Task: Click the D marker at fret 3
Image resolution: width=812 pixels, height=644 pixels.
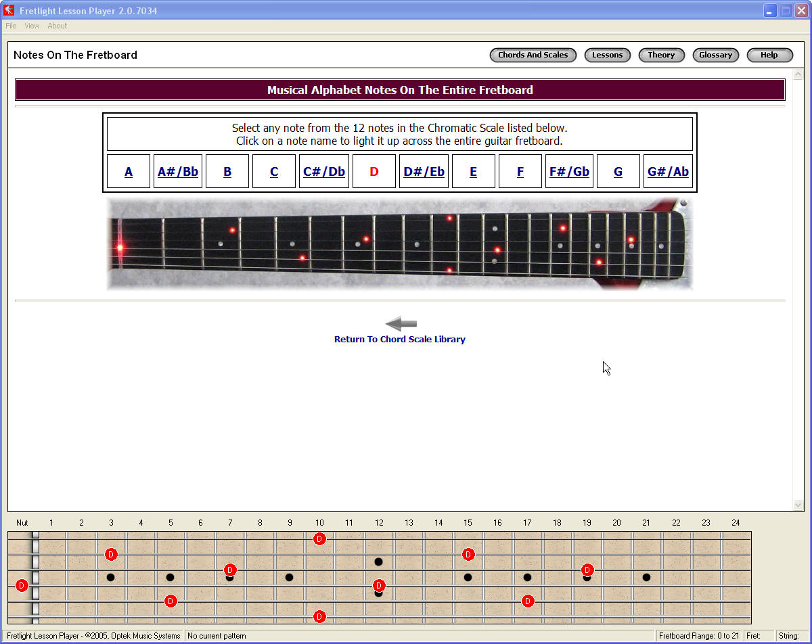Action: pos(111,554)
